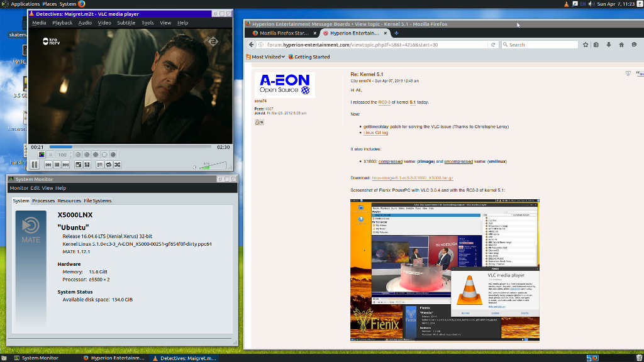The height and width of the screenshot is (362, 644).
Task: Open the VLC Audio menu
Action: [85, 23]
